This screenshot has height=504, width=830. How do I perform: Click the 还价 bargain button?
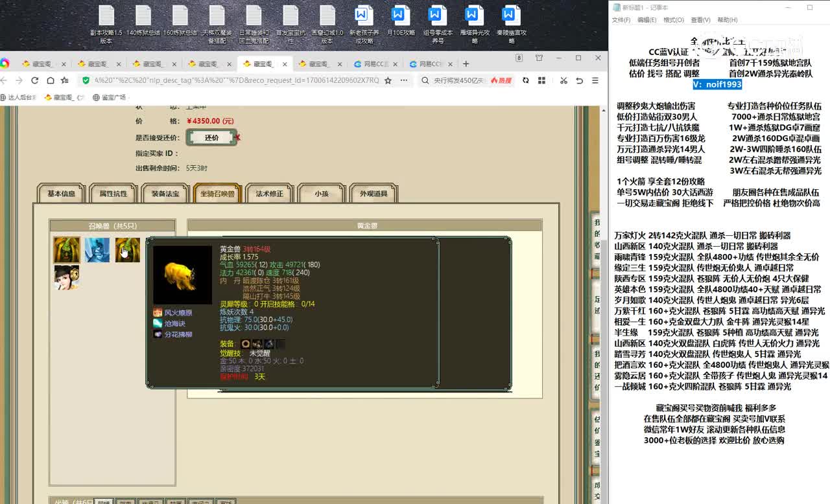coord(211,137)
